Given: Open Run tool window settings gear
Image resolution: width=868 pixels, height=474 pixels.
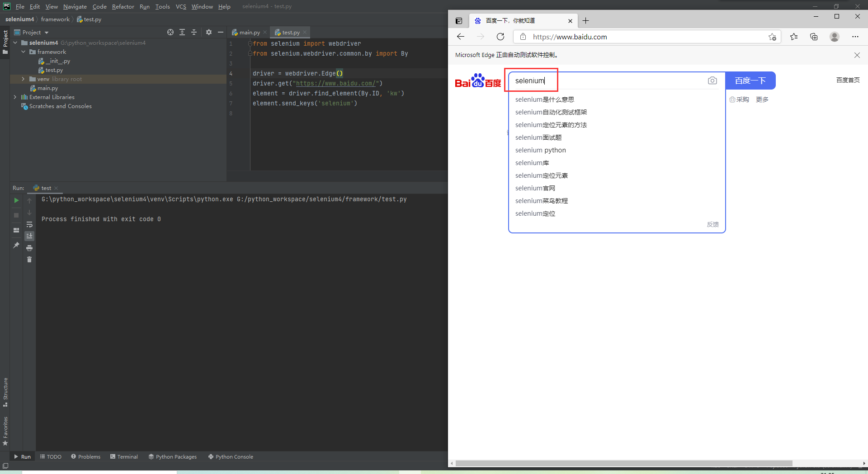Looking at the screenshot, I should click(209, 32).
